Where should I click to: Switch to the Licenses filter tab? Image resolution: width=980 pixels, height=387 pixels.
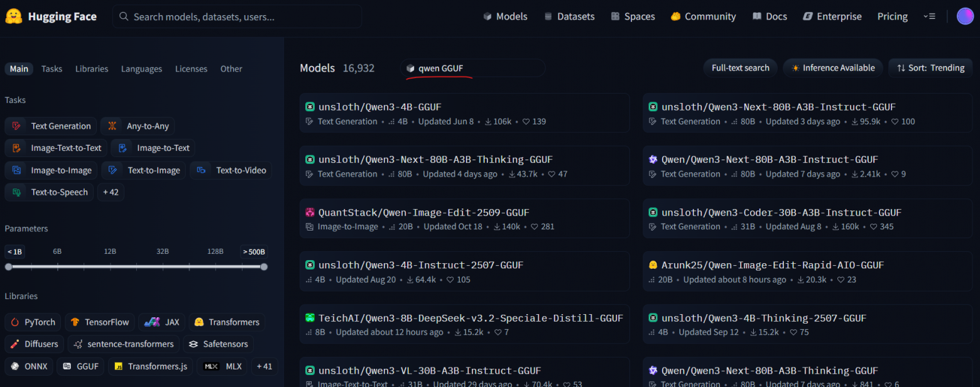(191, 68)
